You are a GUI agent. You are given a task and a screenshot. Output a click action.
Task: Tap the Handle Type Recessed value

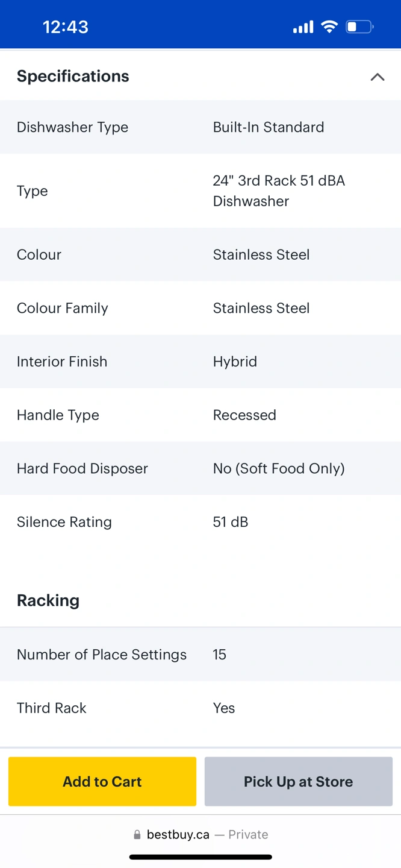244,415
